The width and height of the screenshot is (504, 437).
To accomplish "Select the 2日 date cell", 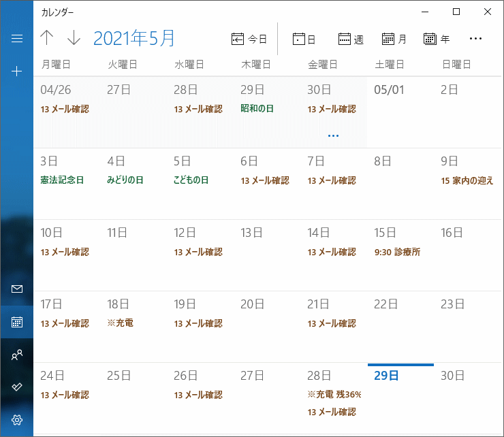I will [467, 112].
